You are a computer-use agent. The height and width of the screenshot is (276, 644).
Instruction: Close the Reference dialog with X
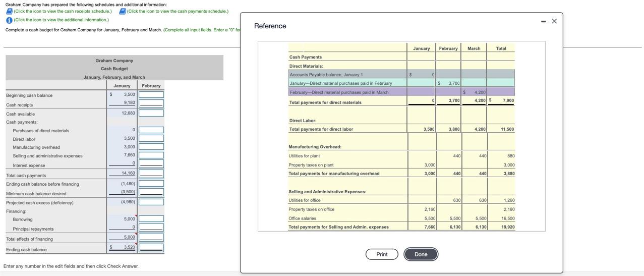tap(554, 21)
